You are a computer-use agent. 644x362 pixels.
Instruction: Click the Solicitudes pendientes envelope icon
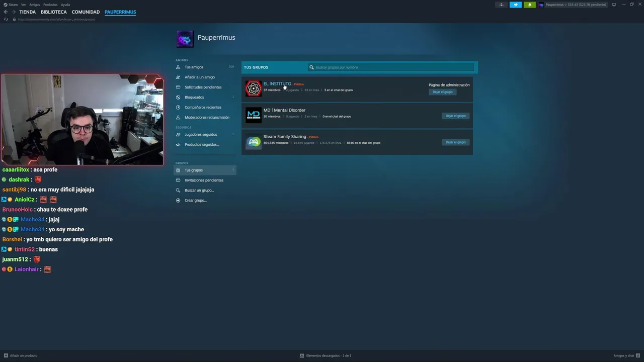[x=178, y=87]
